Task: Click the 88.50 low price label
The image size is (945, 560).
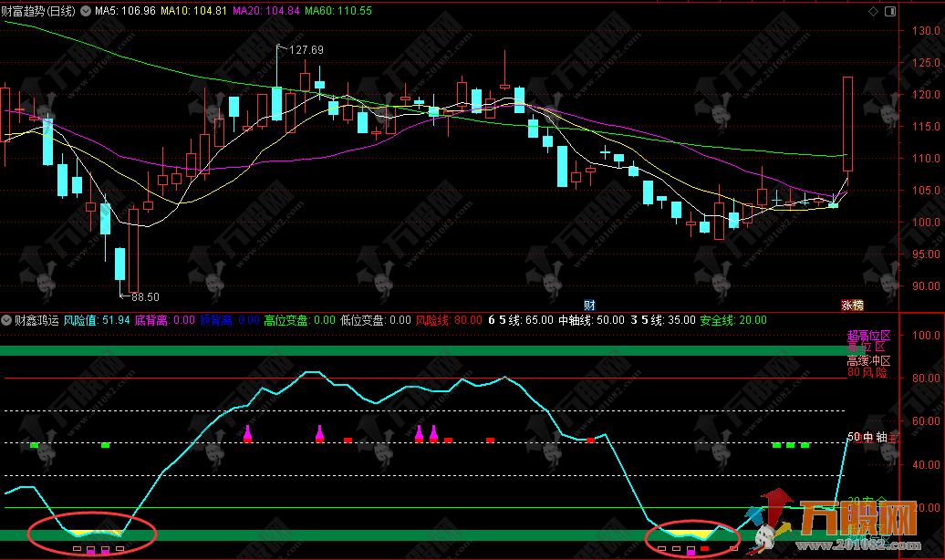Action: 145,296
